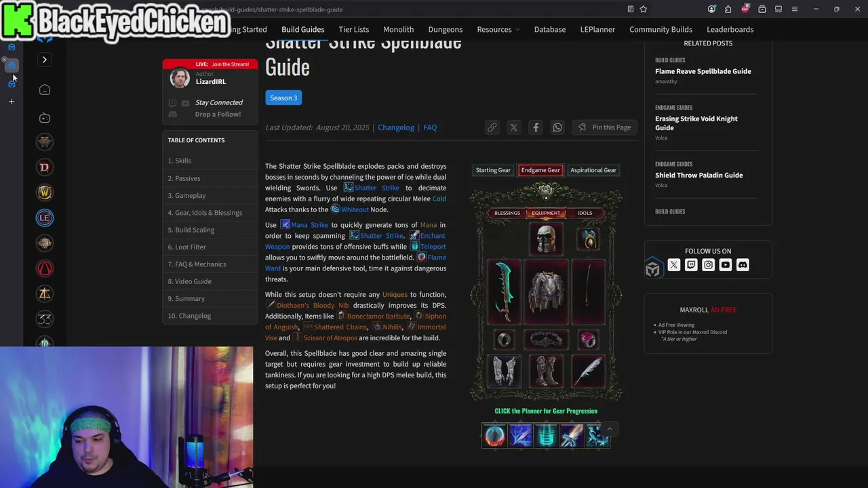Select the Endgame Gear tab
This screenshot has height=488, width=868.
[540, 170]
